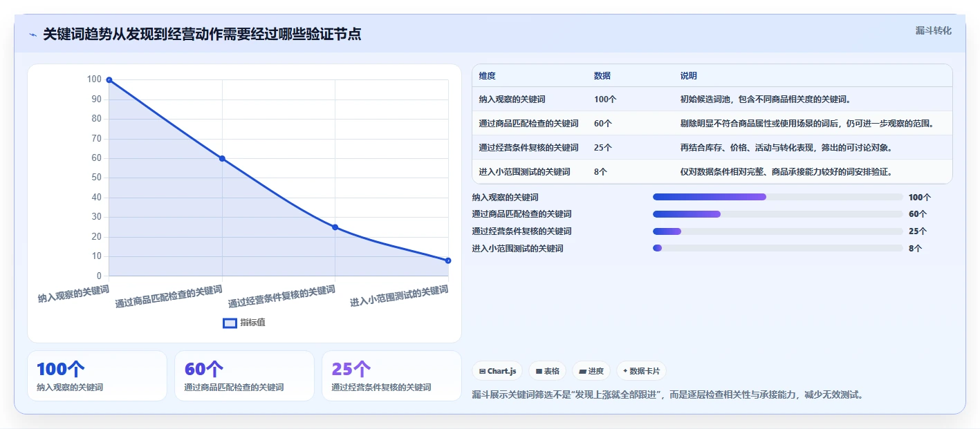Click the description starting 初始候选词池
This screenshot has height=429, width=980.
[x=765, y=99]
